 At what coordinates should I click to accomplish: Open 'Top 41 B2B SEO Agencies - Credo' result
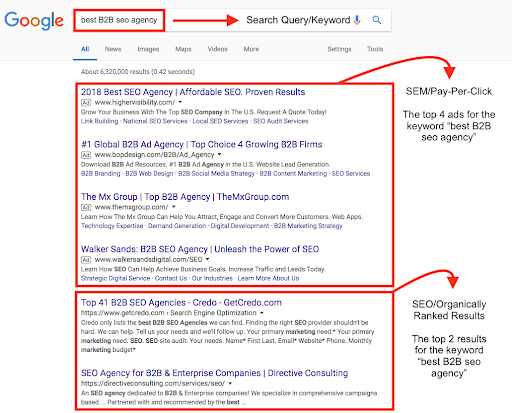pyautogui.click(x=181, y=303)
